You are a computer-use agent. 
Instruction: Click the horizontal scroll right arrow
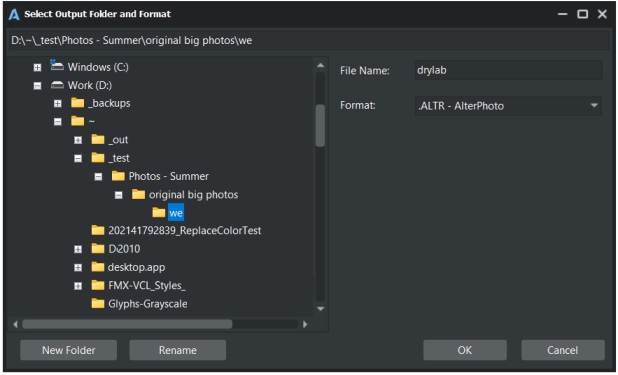(x=305, y=324)
